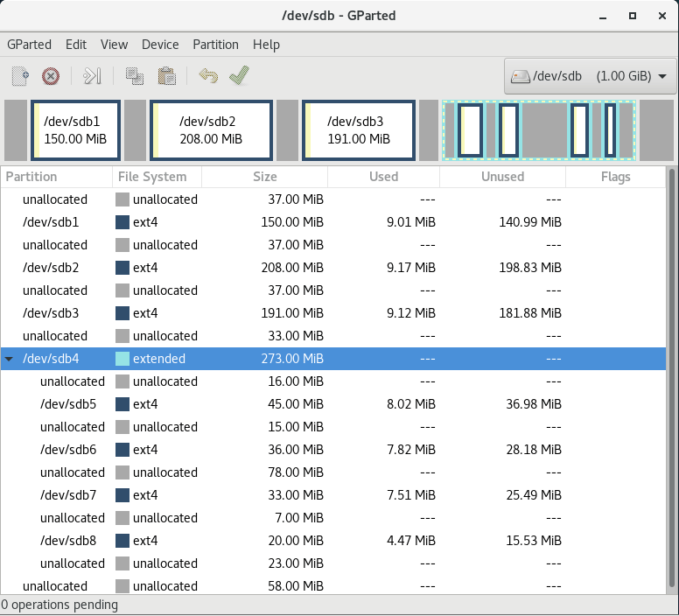Sort by the Used column header
Screen dimensions: 679x616
[x=383, y=177]
